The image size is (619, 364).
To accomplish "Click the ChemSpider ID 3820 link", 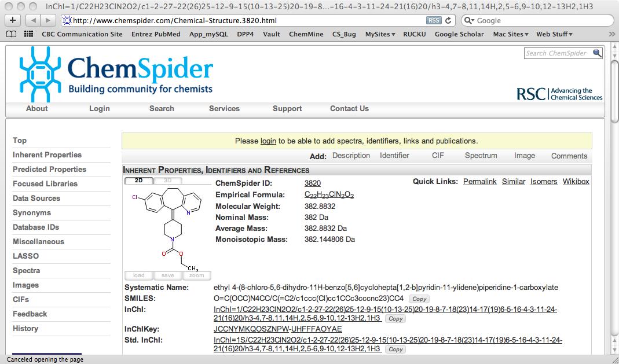I will [x=312, y=183].
